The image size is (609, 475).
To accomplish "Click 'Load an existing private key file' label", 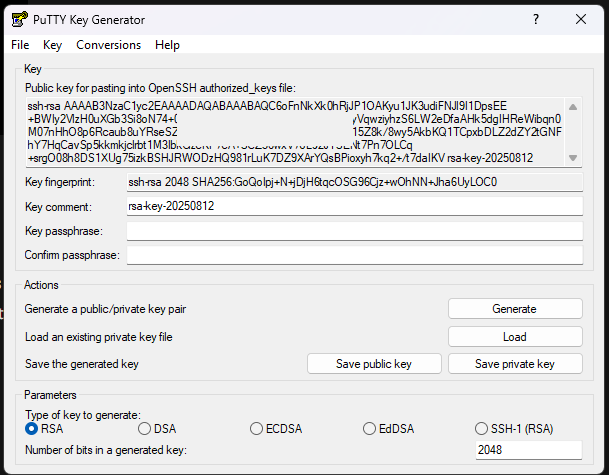I will point(99,337).
